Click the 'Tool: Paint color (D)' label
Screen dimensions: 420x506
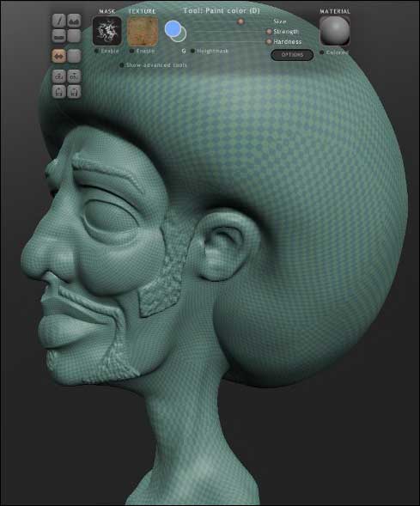pos(222,10)
